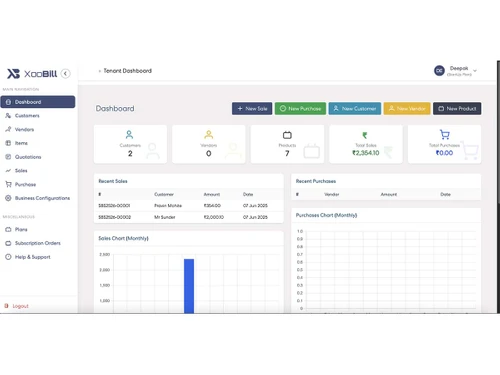Click the Recent Purchases heading

(x=316, y=181)
